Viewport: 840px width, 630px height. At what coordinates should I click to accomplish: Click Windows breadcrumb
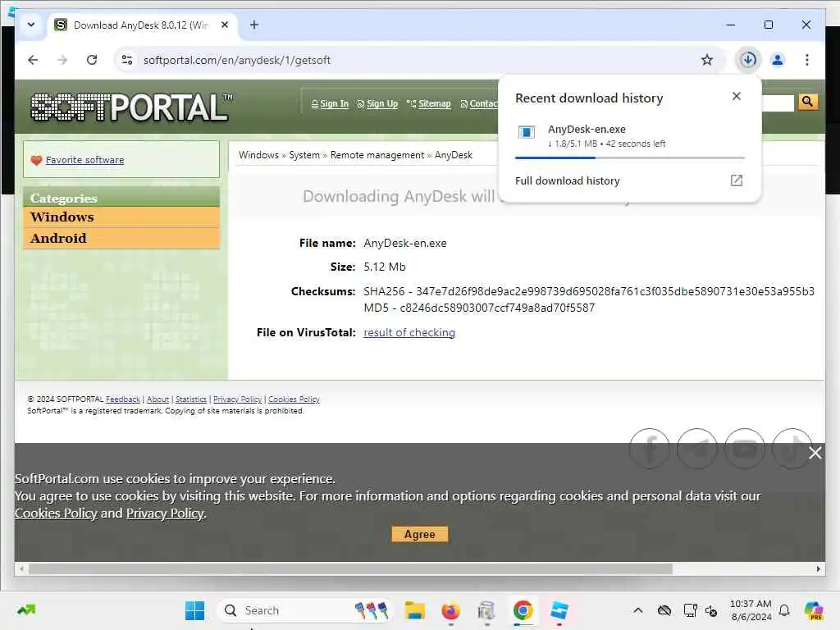258,155
